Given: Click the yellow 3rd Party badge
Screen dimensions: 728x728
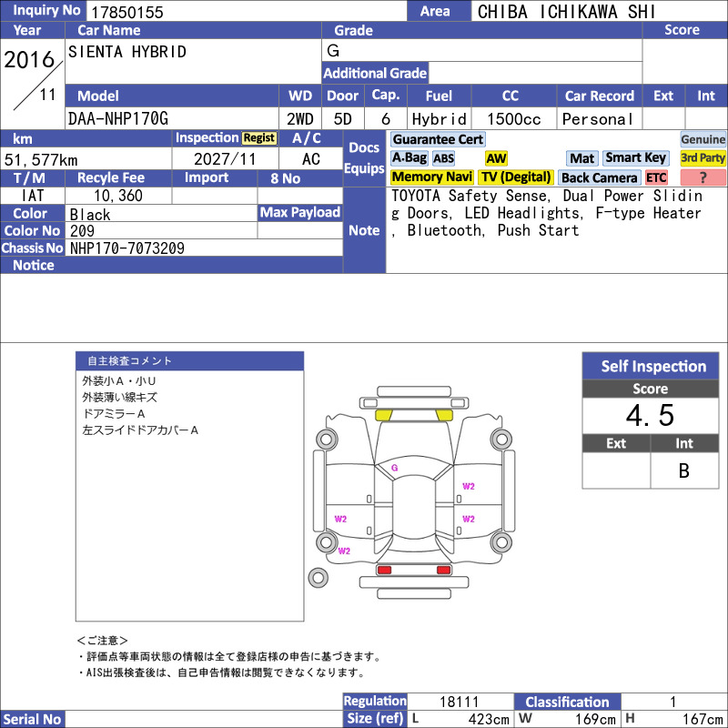Looking at the screenshot, I should pos(703,158).
